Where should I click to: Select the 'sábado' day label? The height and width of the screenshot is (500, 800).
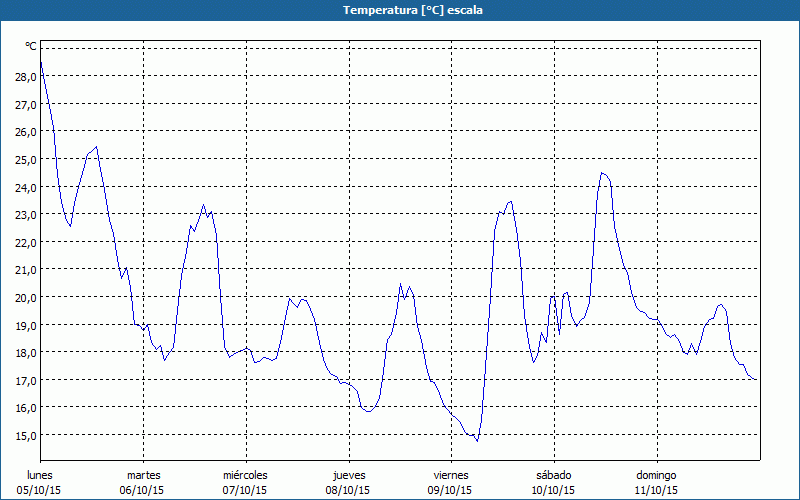pyautogui.click(x=553, y=475)
